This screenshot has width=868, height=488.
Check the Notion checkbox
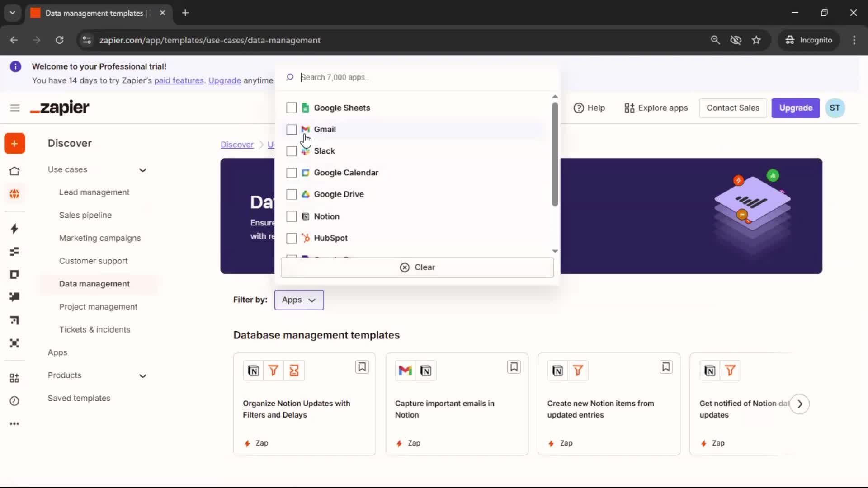[292, 216]
